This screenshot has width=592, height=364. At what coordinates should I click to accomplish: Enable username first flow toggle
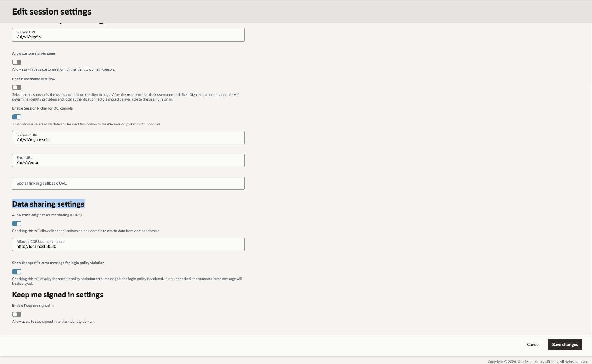[x=17, y=87]
